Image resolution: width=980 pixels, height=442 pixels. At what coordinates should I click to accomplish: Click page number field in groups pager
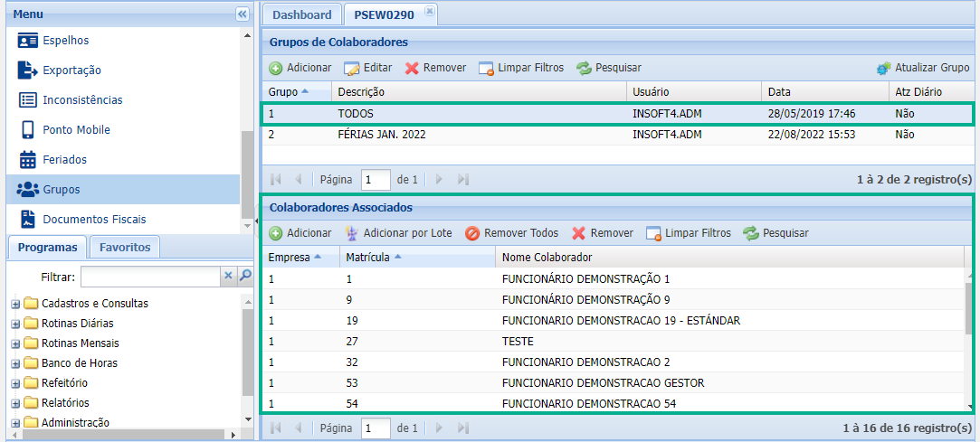pos(376,180)
